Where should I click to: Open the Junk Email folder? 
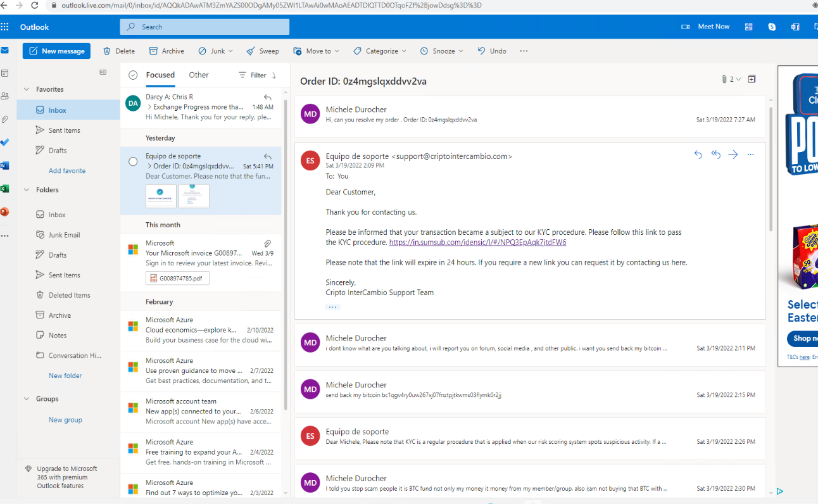point(68,235)
